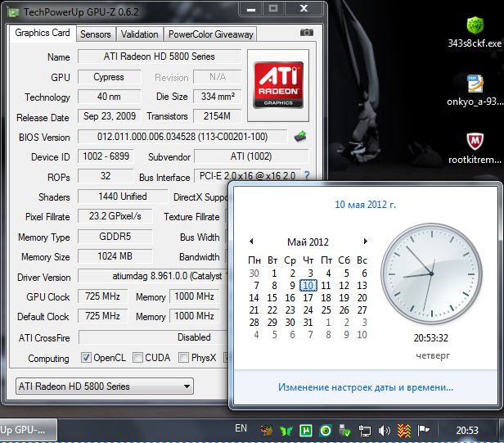
Task: Click the Pixel Fillrate 23.2 GPixel/s field
Action: pyautogui.click(x=115, y=216)
